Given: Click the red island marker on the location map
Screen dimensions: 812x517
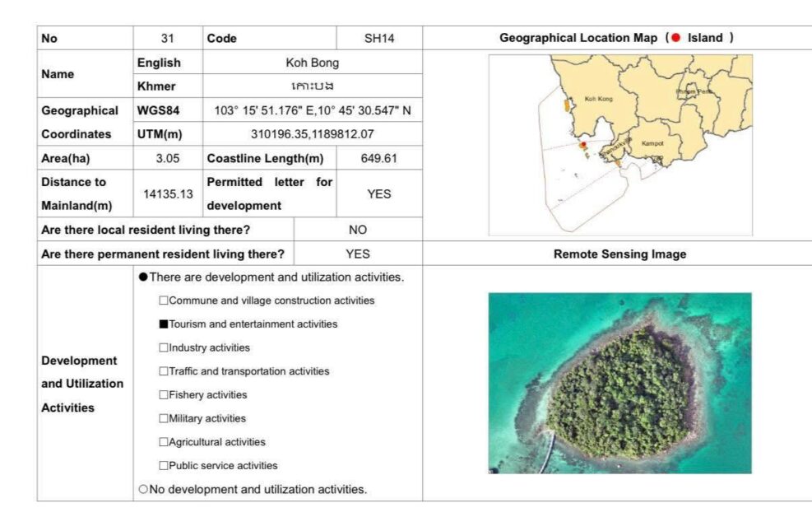Looking at the screenshot, I should (583, 145).
